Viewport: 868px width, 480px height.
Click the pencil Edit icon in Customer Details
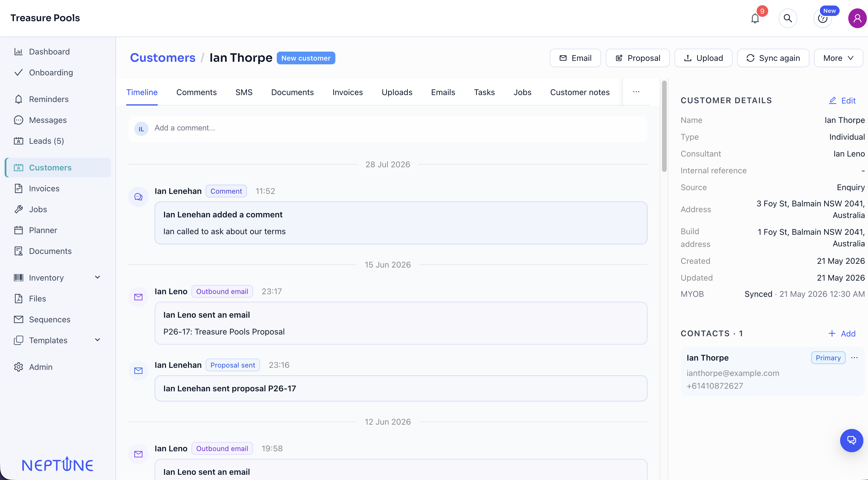coord(832,100)
